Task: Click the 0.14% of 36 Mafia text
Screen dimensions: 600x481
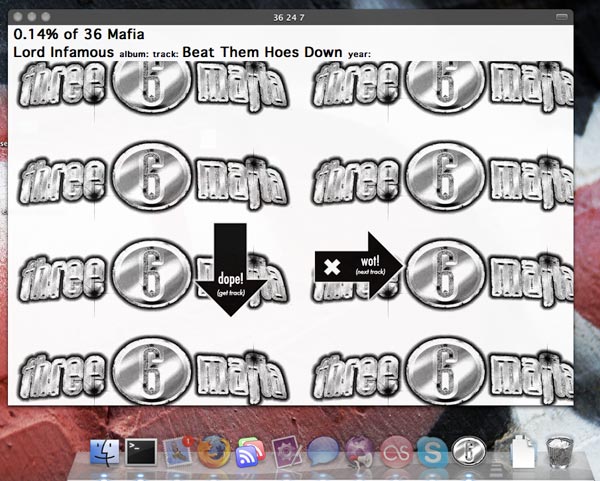Action: click(79, 34)
